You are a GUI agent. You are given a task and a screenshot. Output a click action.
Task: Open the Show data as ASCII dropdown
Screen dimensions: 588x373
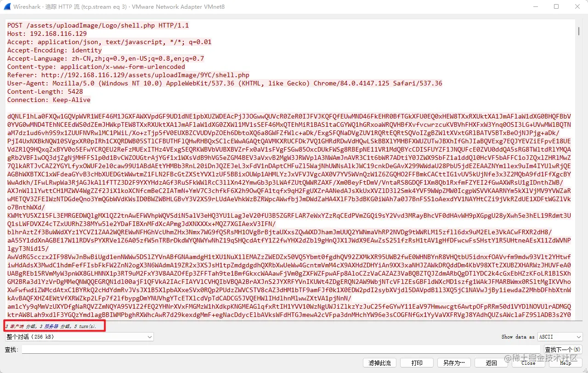560,337
